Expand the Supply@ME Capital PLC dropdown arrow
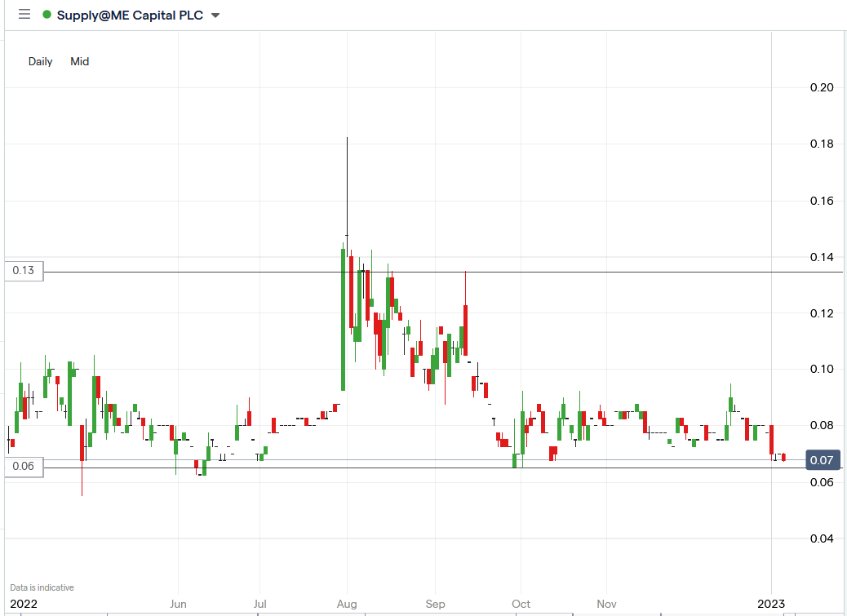Viewport: 847px width, 616px height. tap(215, 16)
